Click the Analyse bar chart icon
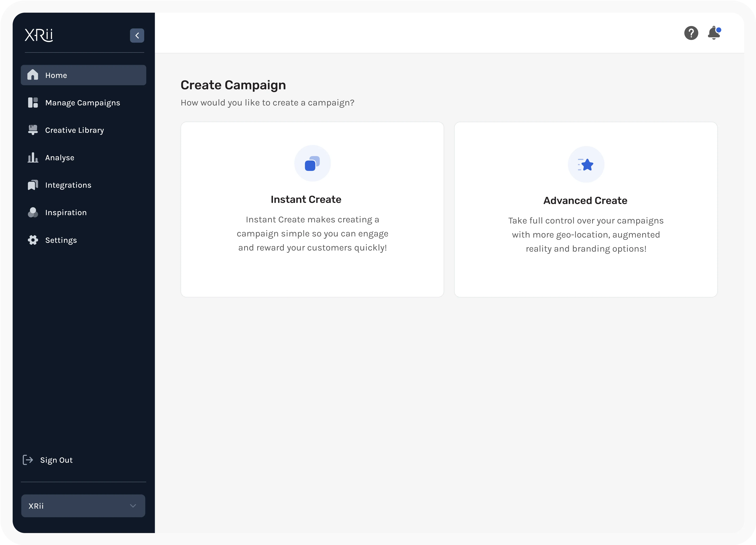This screenshot has width=756, height=545. (x=33, y=157)
